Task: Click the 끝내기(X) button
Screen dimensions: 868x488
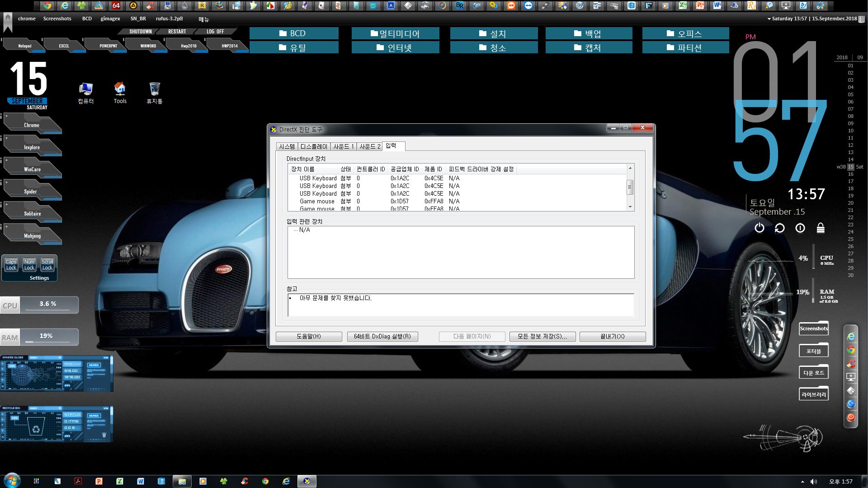Action: click(x=613, y=336)
